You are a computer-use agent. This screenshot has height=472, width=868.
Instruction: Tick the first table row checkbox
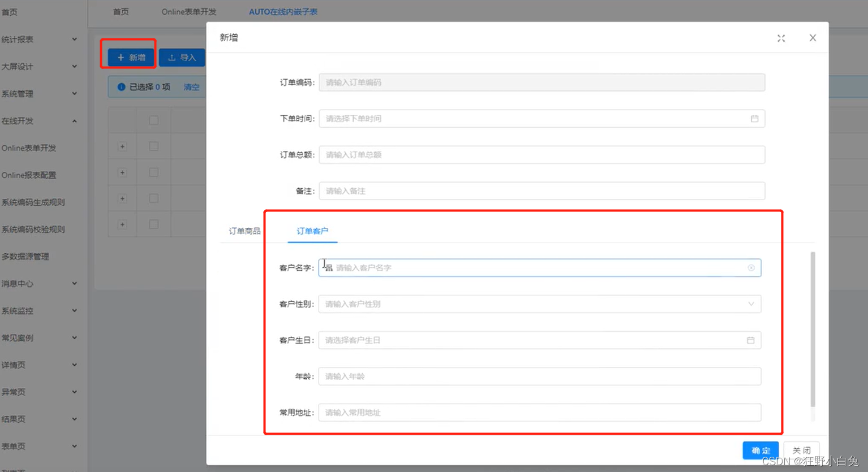[x=153, y=146]
